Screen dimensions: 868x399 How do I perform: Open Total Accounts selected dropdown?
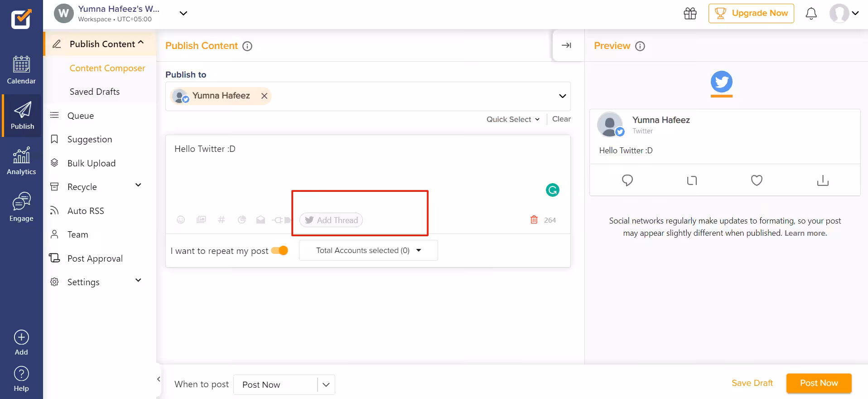point(368,250)
